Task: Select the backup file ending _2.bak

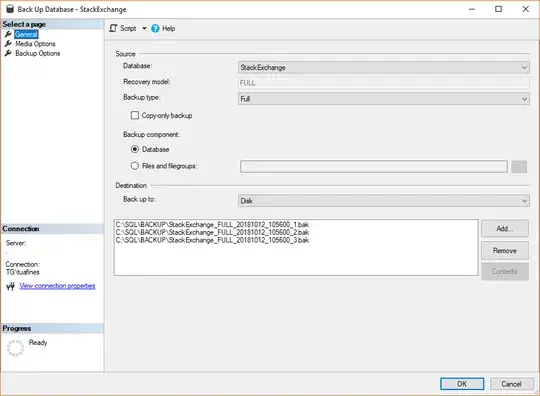Action: [x=212, y=232]
